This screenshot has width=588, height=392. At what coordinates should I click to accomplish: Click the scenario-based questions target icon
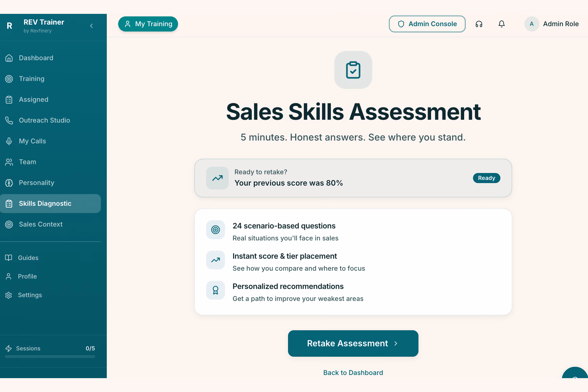216,230
